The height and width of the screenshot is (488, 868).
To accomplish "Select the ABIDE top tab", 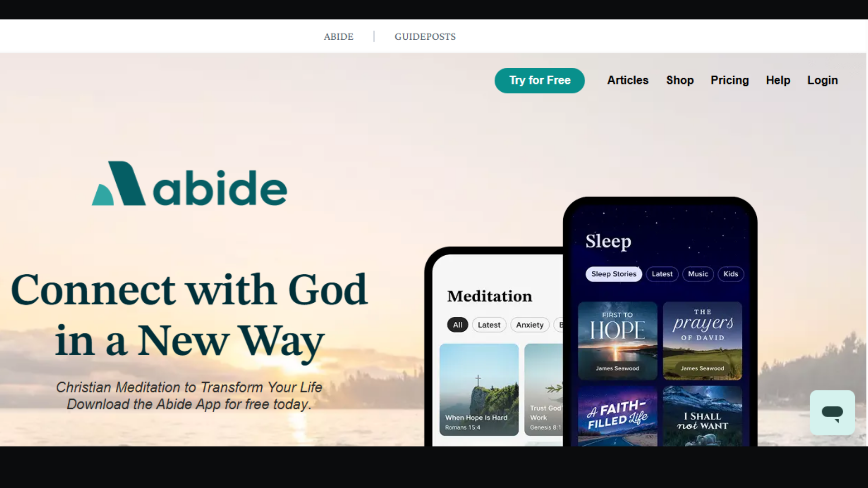I will pyautogui.click(x=339, y=37).
